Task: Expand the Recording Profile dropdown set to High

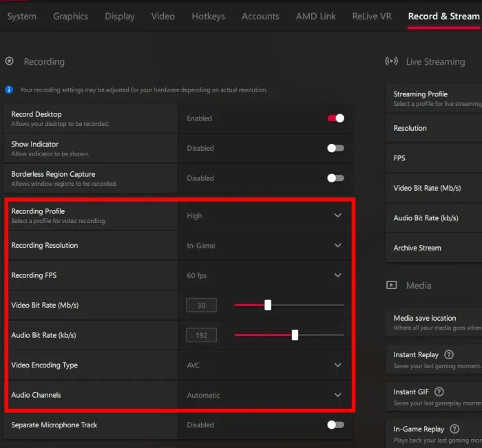Action: tap(265, 215)
